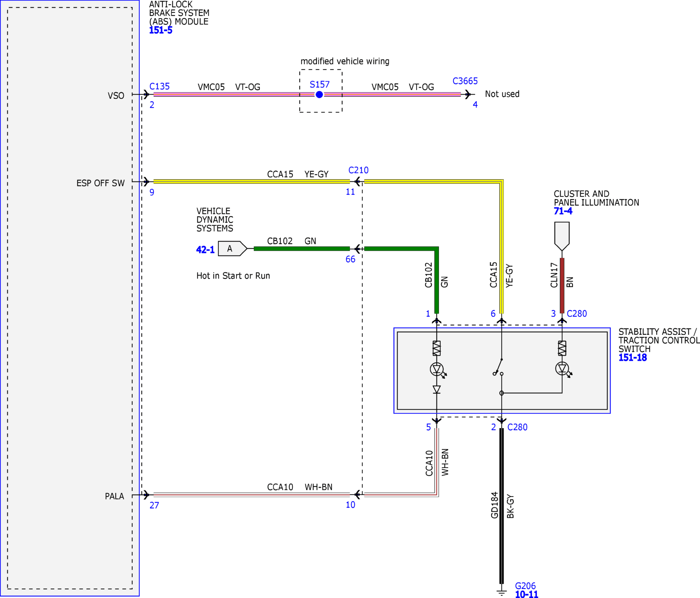Select connector label C3665
The image size is (700, 598).
(x=465, y=81)
